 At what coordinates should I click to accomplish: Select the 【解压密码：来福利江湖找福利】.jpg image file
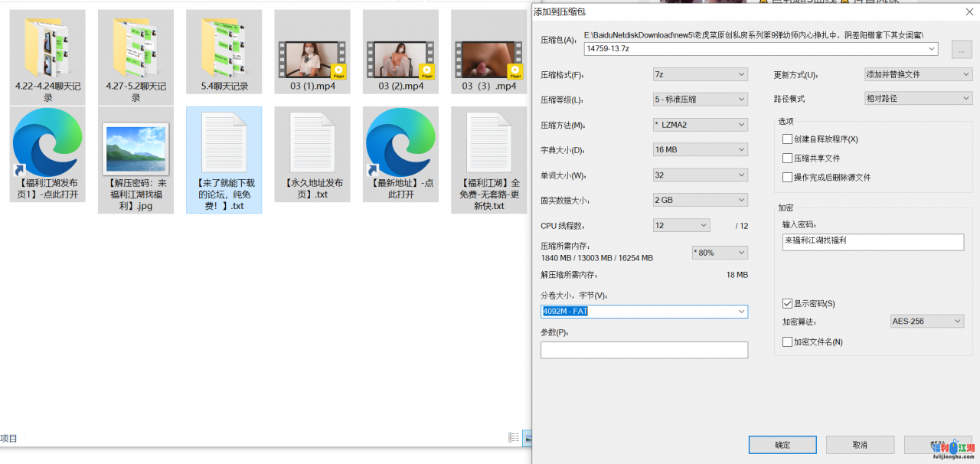(136, 148)
